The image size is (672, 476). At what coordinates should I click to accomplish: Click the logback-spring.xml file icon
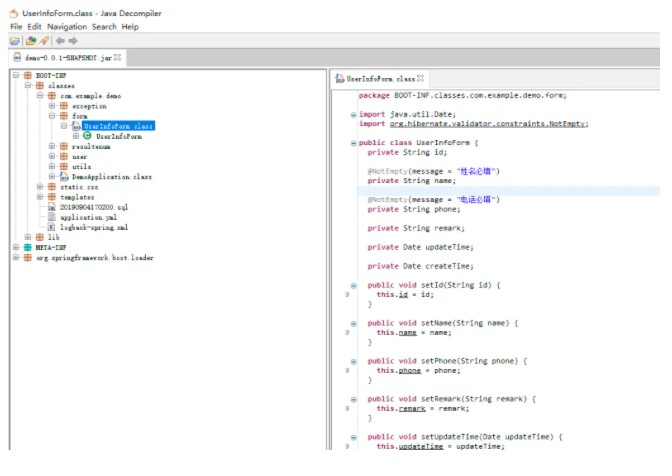point(53,227)
